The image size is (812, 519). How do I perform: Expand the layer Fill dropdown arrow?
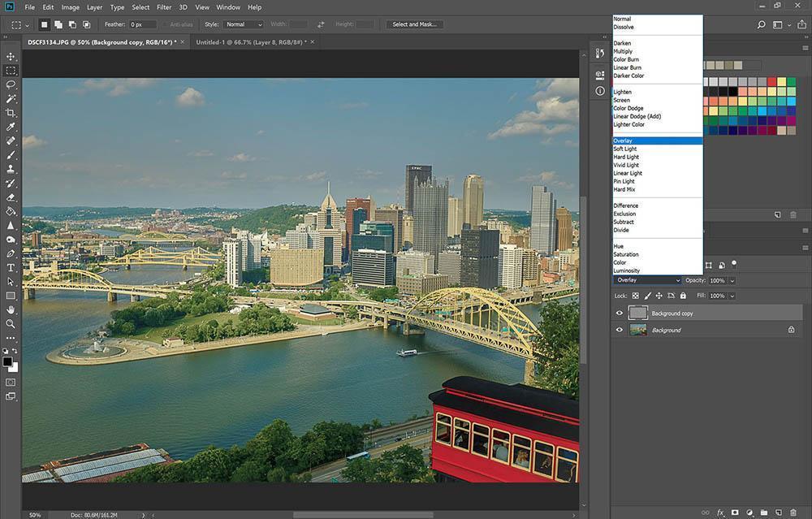coord(732,296)
